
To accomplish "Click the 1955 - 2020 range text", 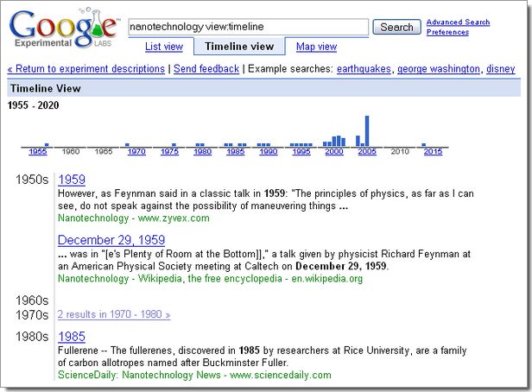I will pyautogui.click(x=33, y=105).
